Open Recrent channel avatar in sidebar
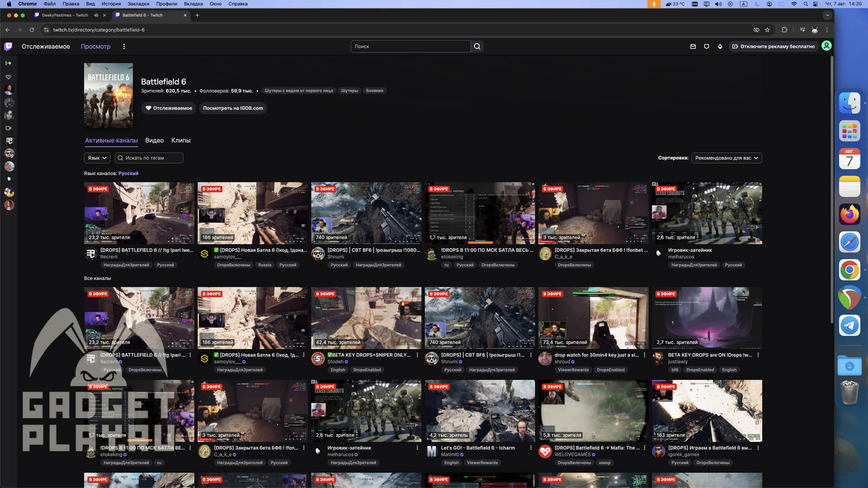 [x=9, y=141]
